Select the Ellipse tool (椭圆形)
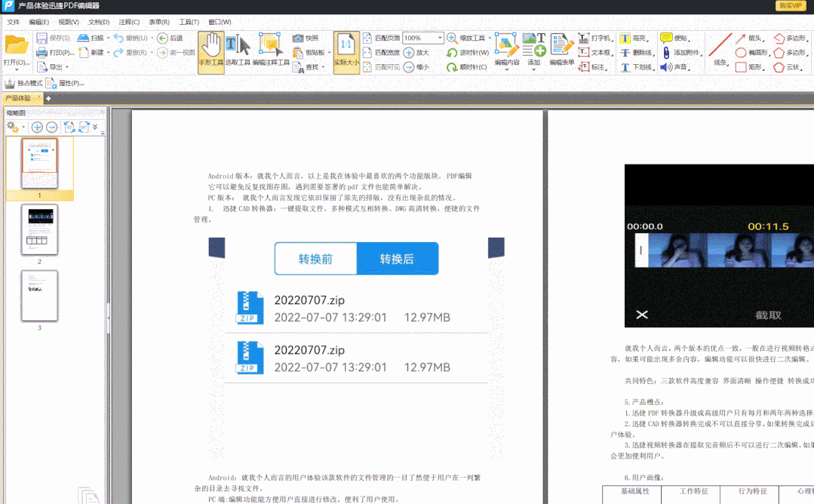This screenshot has width=814, height=504. coord(752,52)
